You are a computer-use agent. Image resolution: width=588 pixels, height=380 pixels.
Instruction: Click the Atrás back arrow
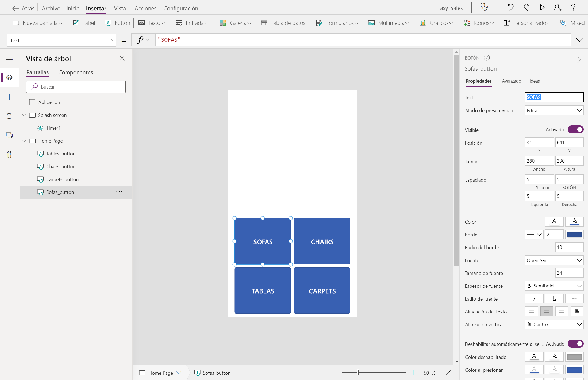pyautogui.click(x=15, y=8)
